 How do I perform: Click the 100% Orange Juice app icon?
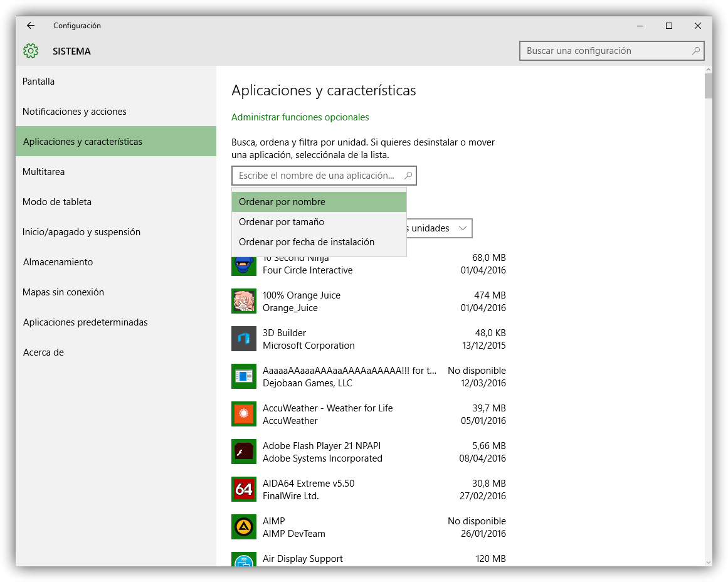244,302
